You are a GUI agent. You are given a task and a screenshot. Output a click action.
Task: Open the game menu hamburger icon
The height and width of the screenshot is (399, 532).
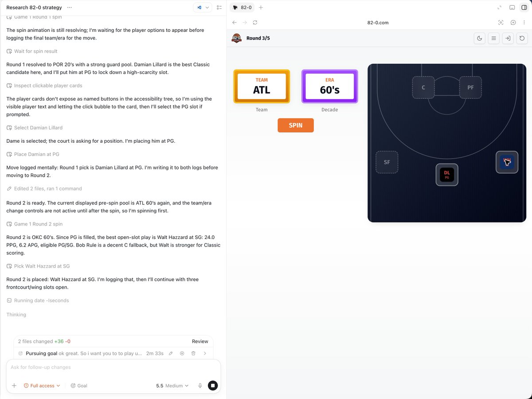pyautogui.click(x=494, y=39)
